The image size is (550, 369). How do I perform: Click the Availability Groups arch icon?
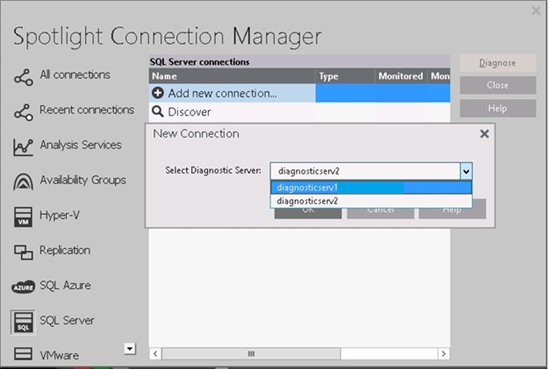23,181
